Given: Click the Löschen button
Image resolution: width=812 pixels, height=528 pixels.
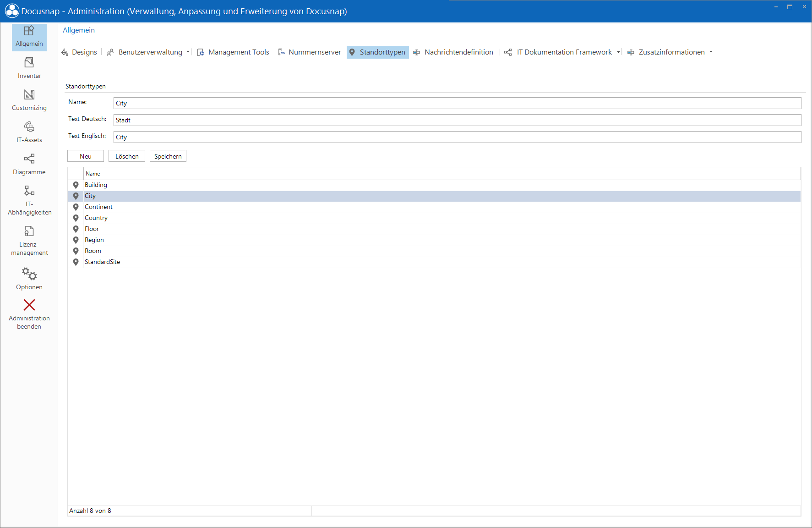Looking at the screenshot, I should [x=127, y=156].
